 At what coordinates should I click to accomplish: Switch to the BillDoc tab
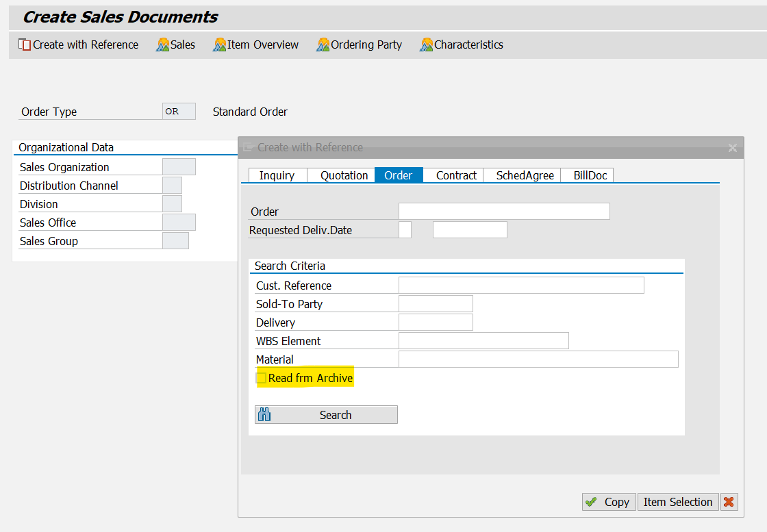(587, 175)
